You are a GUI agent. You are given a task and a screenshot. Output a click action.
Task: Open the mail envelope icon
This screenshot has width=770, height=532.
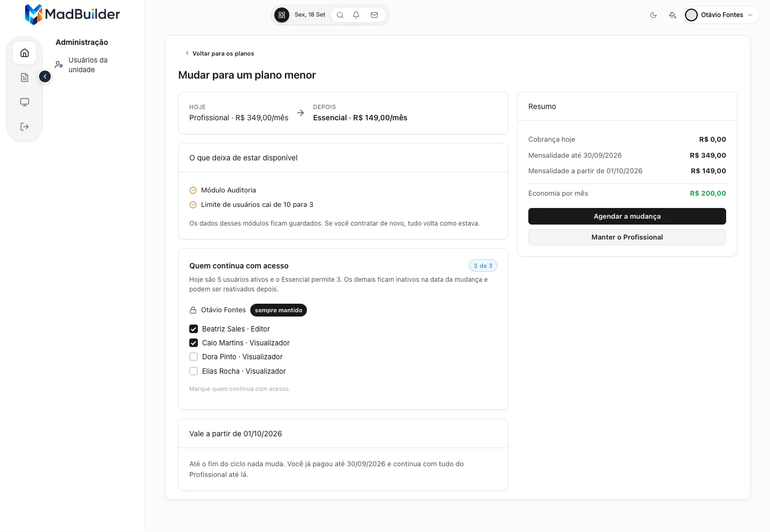click(x=374, y=15)
